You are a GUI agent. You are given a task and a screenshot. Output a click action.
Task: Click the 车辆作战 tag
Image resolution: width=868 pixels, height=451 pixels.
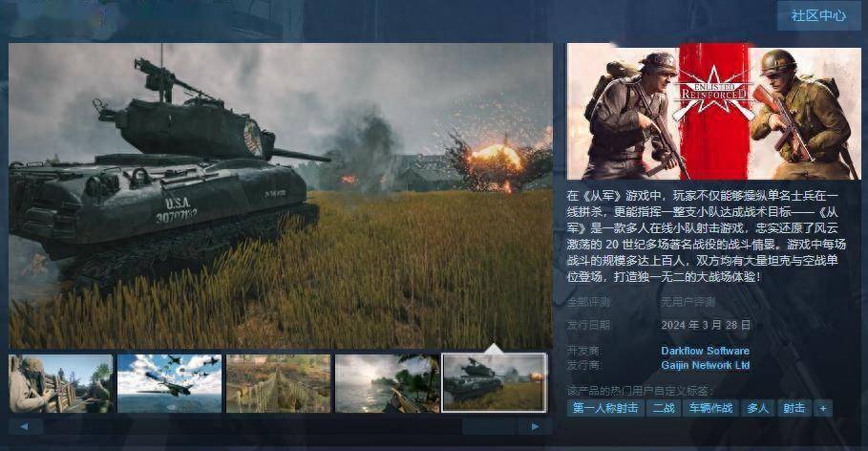(710, 408)
